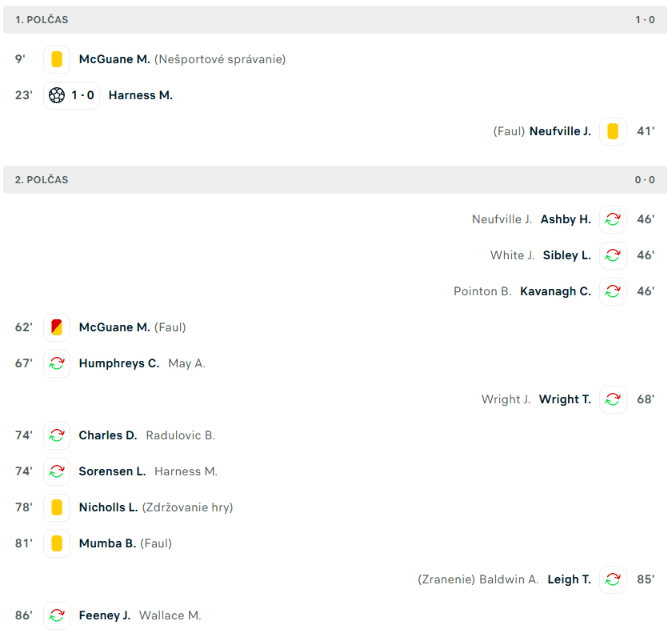
Task: Click the substitution icon for Ashby H.
Action: click(613, 219)
